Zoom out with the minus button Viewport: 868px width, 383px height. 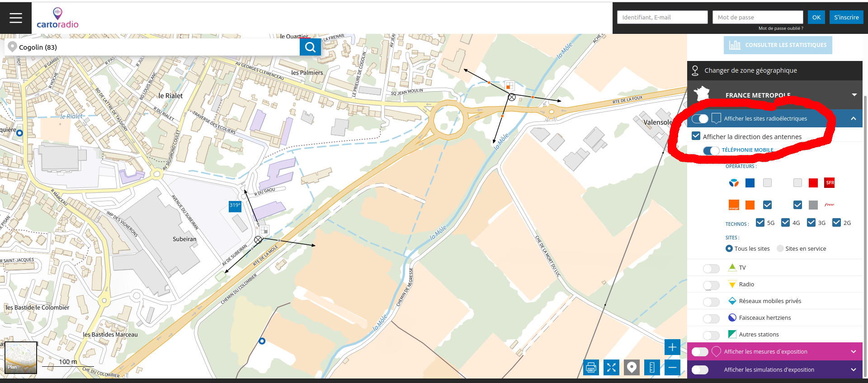[672, 368]
